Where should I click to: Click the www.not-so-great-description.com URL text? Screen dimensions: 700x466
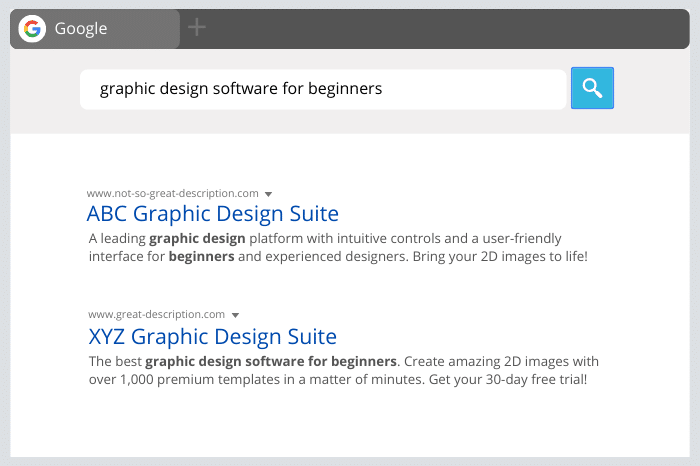[x=172, y=193]
